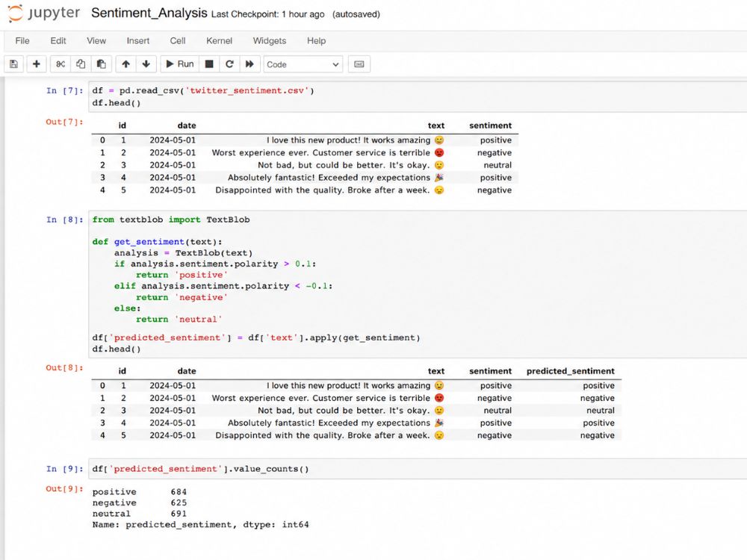The width and height of the screenshot is (747, 560).
Task: Click the 'def get_sentiment(text):' line
Action: [x=157, y=242]
